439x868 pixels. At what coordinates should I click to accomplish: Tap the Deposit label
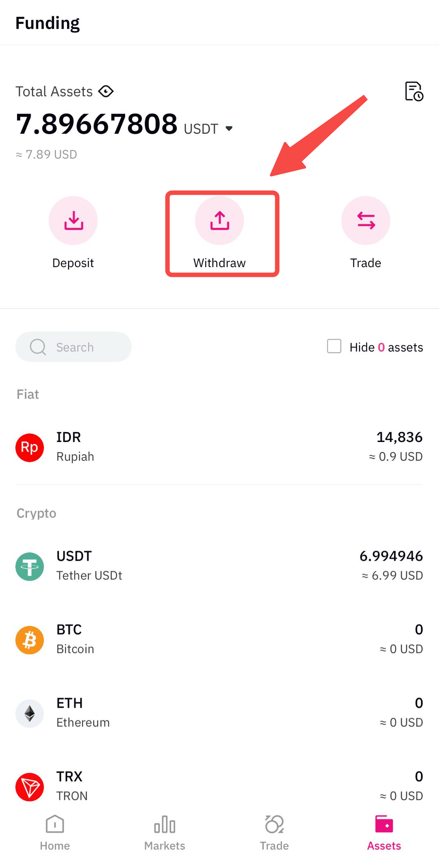73,263
